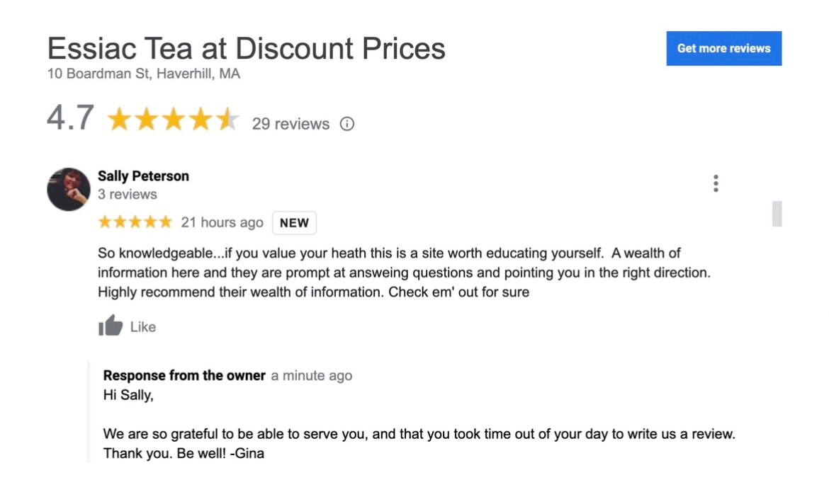The height and width of the screenshot is (504, 829).
Task: Click the 29 reviews count
Action: (291, 124)
